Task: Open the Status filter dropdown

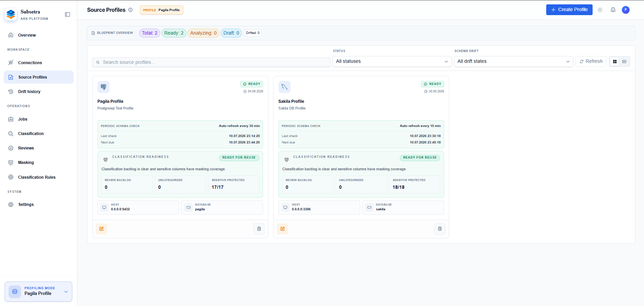Action: [392, 61]
